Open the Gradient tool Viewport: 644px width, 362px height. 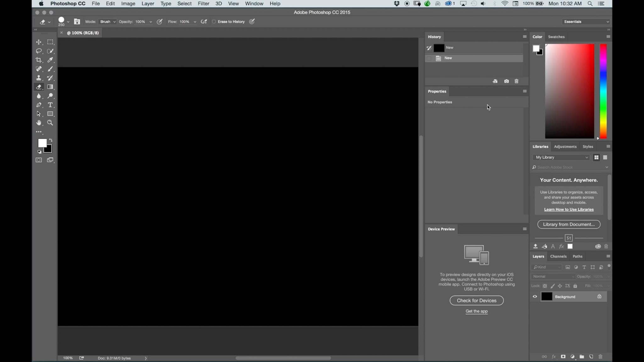tap(50, 87)
